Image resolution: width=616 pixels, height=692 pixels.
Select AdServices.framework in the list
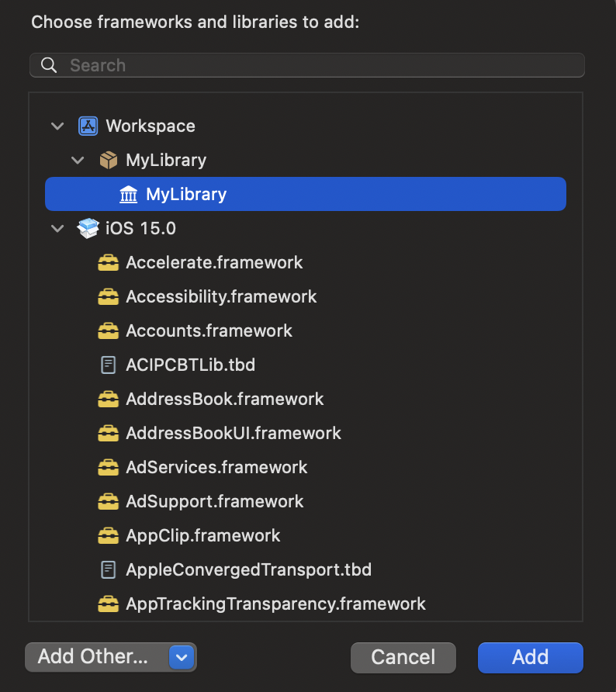216,467
